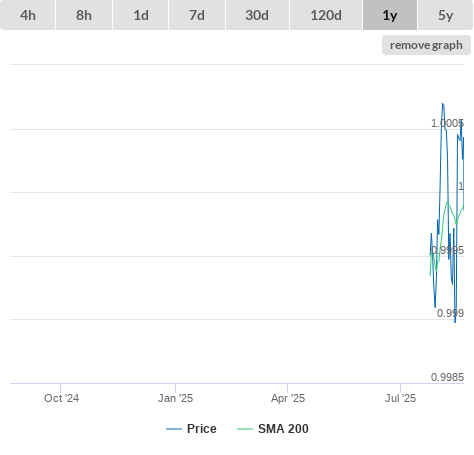This screenshot has width=474, height=455.
Task: Click the remove graph button
Action: tap(426, 45)
